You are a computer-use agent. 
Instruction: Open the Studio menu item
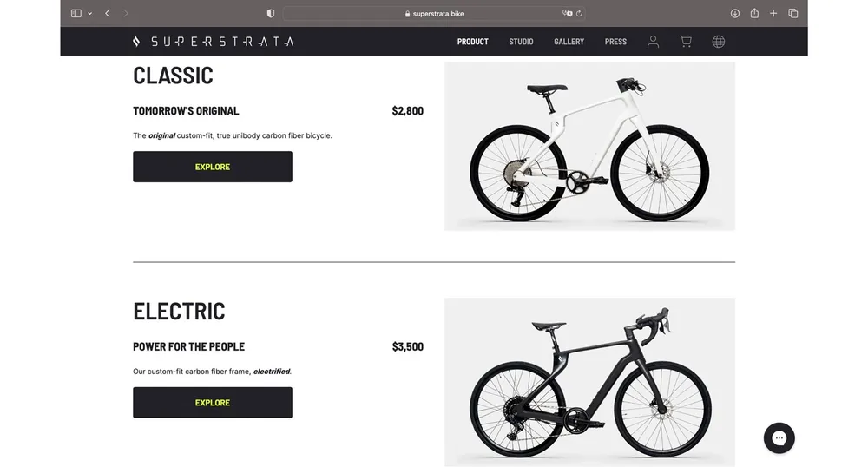pyautogui.click(x=521, y=42)
